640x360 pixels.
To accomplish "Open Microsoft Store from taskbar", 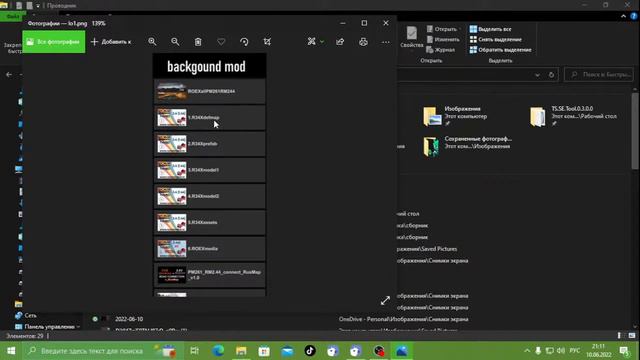I will tap(264, 351).
